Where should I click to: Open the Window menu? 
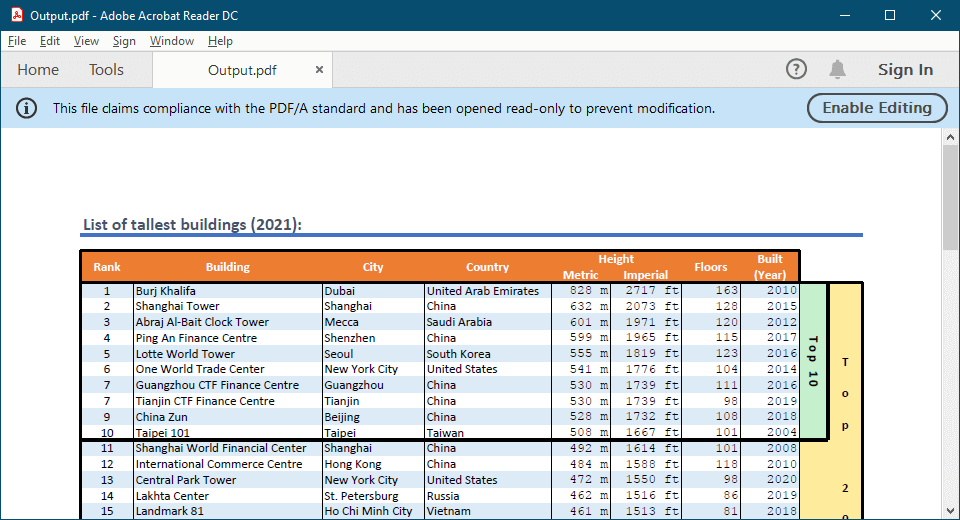(171, 41)
